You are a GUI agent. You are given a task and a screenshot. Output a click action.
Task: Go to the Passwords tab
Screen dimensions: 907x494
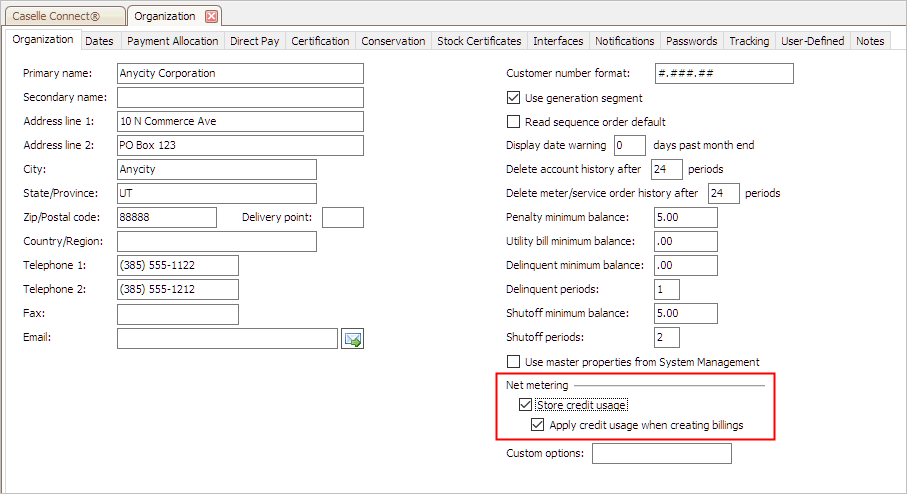(691, 41)
